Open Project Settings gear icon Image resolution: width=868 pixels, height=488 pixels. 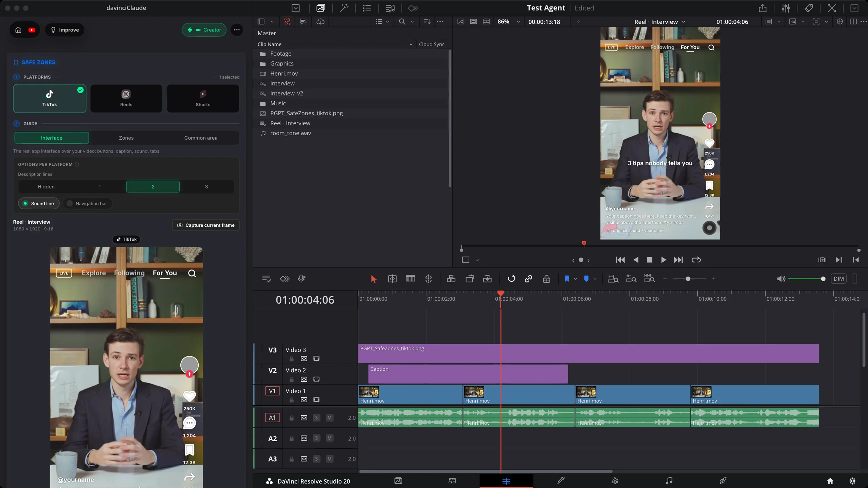[852, 481]
